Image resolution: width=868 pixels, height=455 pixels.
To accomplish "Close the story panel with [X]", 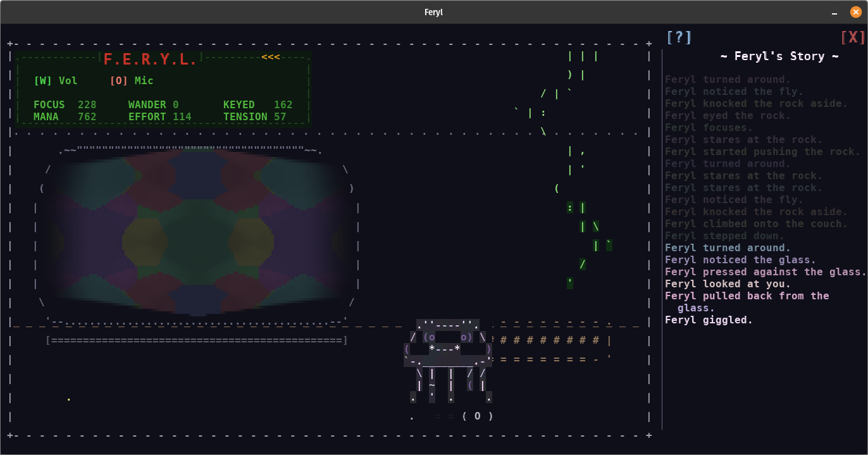I will pos(853,37).
